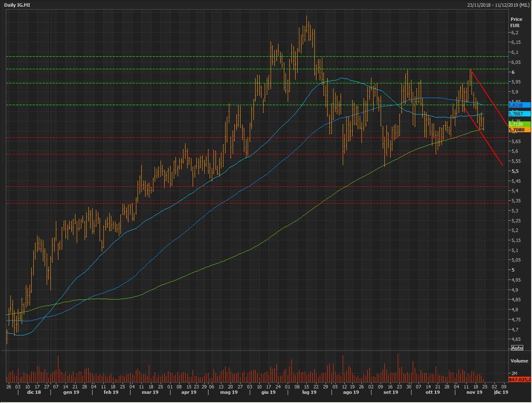Click the Volume pane label
Image resolution: width=532 pixels, height=403 pixels.
(519, 361)
